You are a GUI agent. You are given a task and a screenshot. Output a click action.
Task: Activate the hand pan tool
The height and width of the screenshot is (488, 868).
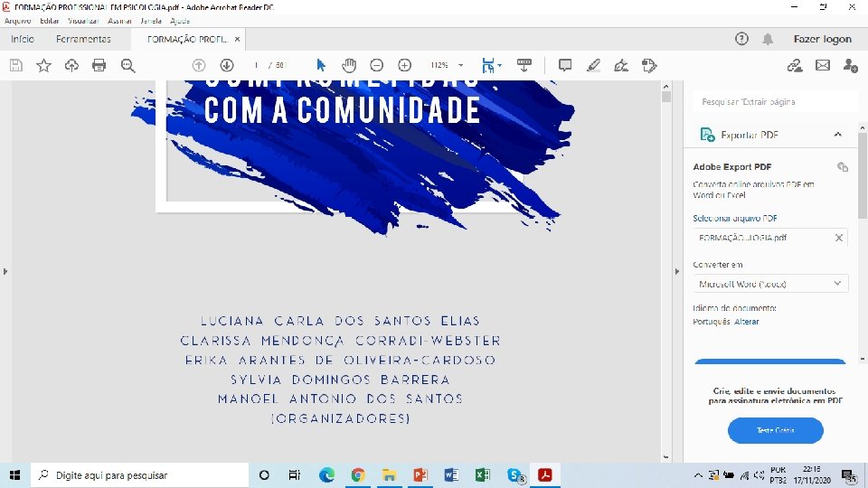(x=349, y=65)
